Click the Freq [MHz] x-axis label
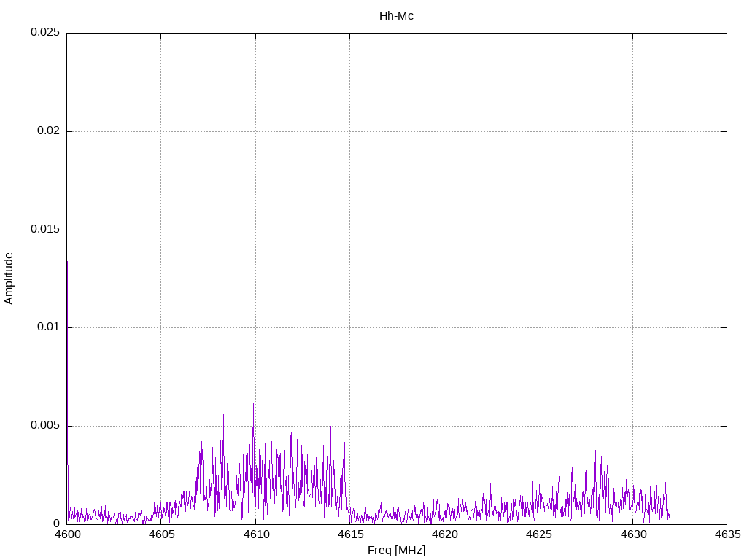747x560 pixels. pos(396,551)
